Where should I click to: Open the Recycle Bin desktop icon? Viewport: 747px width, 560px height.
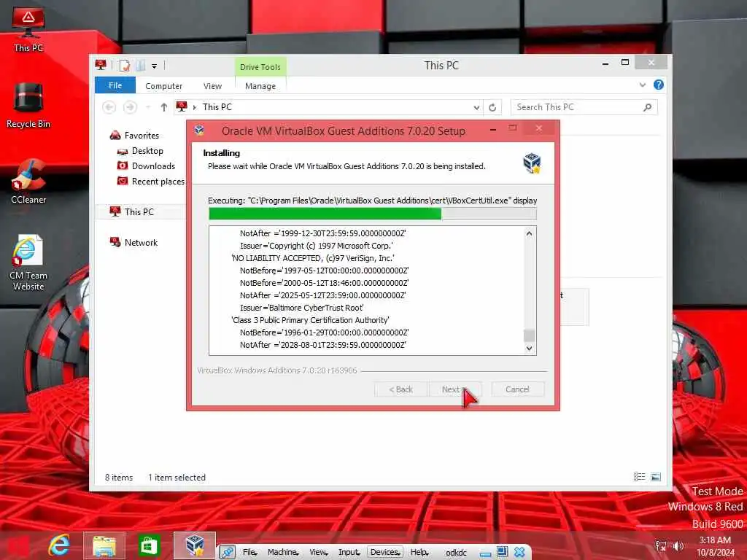tap(28, 106)
